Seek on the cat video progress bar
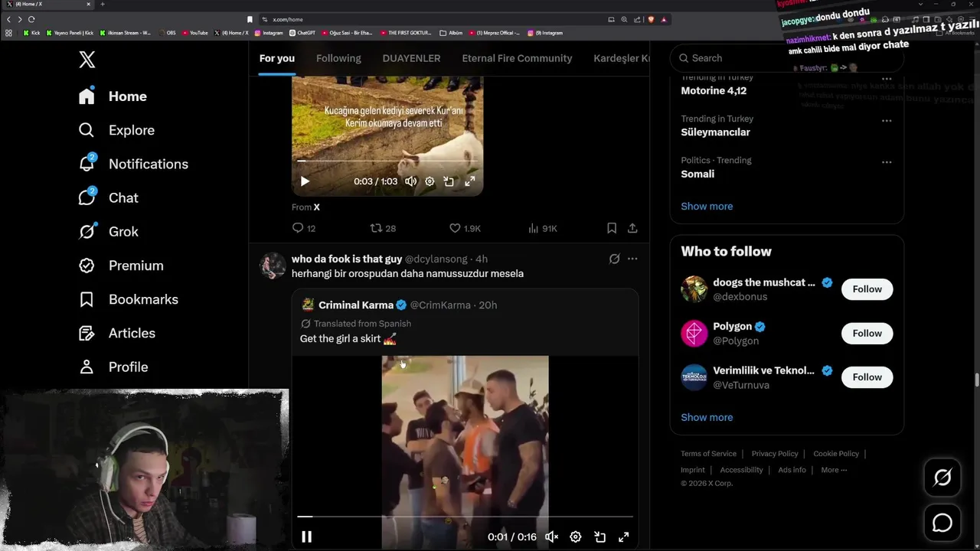This screenshot has width=980, height=551. pos(387,161)
